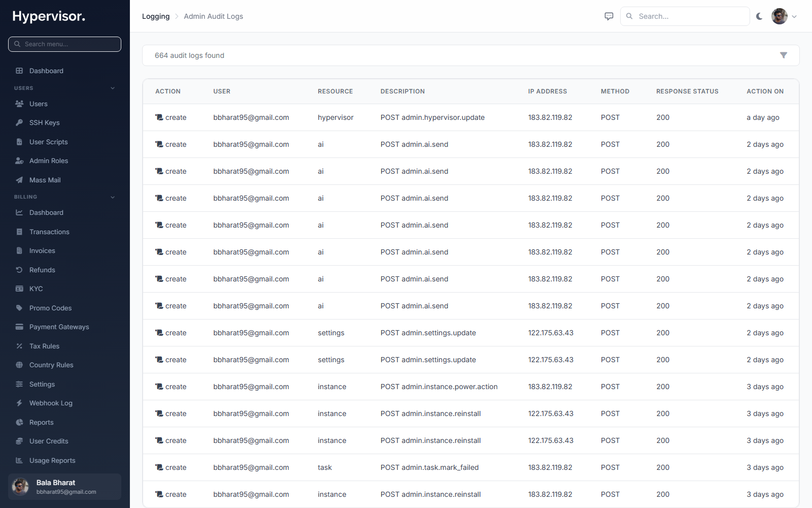This screenshot has width=812, height=508.
Task: Click the Reports pie chart icon
Action: click(19, 422)
